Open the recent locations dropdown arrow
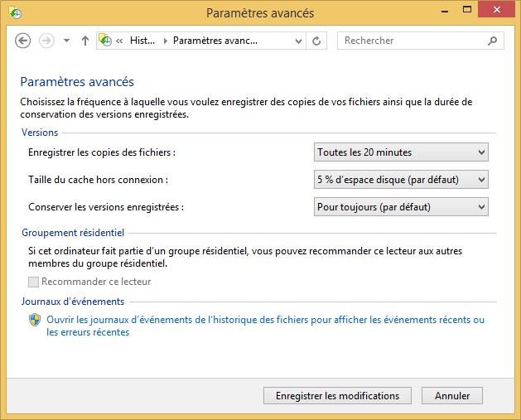This screenshot has height=420, width=521. tap(67, 41)
